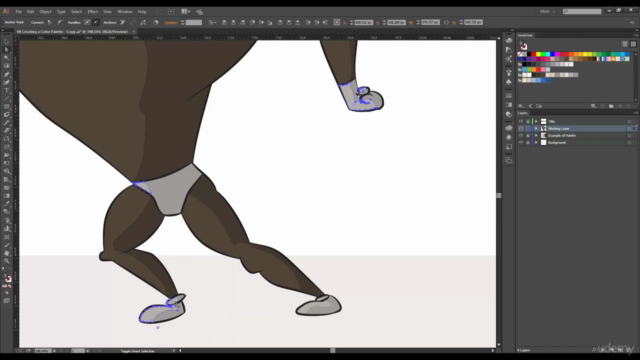Screen dimensions: 640x360
Task: Switch Swatches panel to thumbnail view
Action: 633,44
